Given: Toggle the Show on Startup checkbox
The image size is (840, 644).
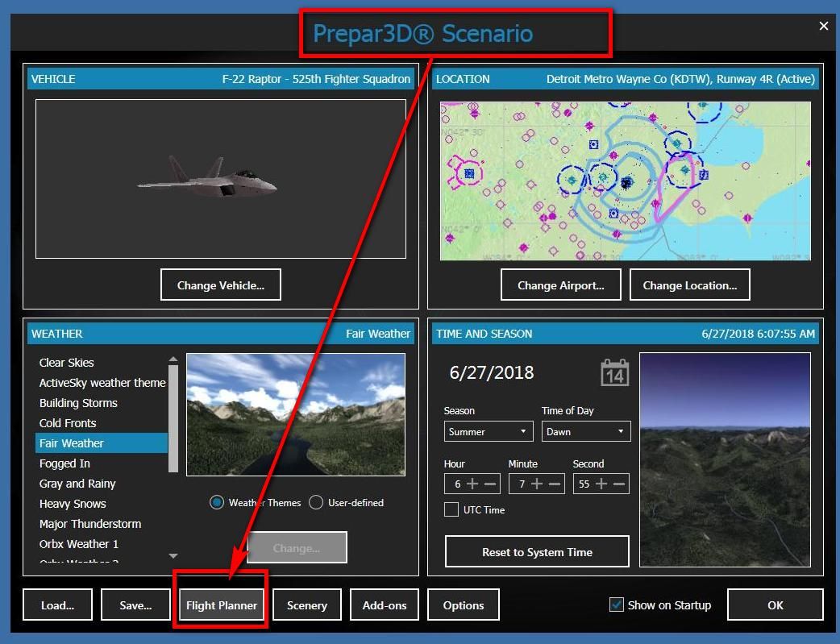Looking at the screenshot, I should [617, 605].
